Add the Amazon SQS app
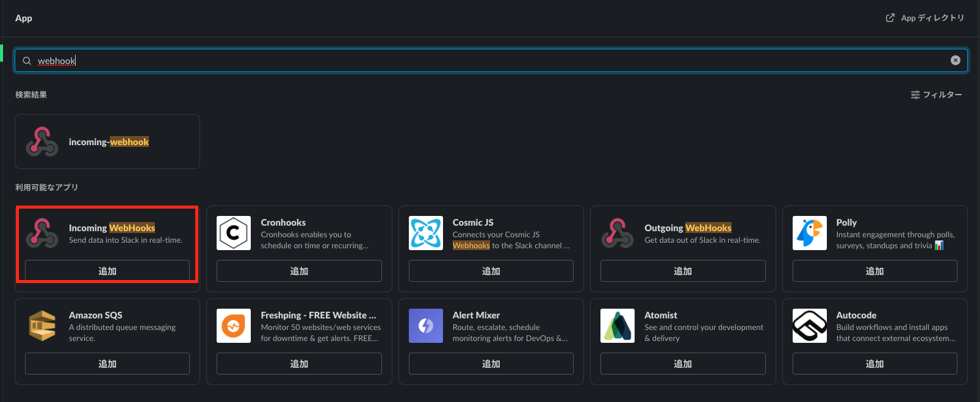Image resolution: width=980 pixels, height=402 pixels. (x=107, y=364)
